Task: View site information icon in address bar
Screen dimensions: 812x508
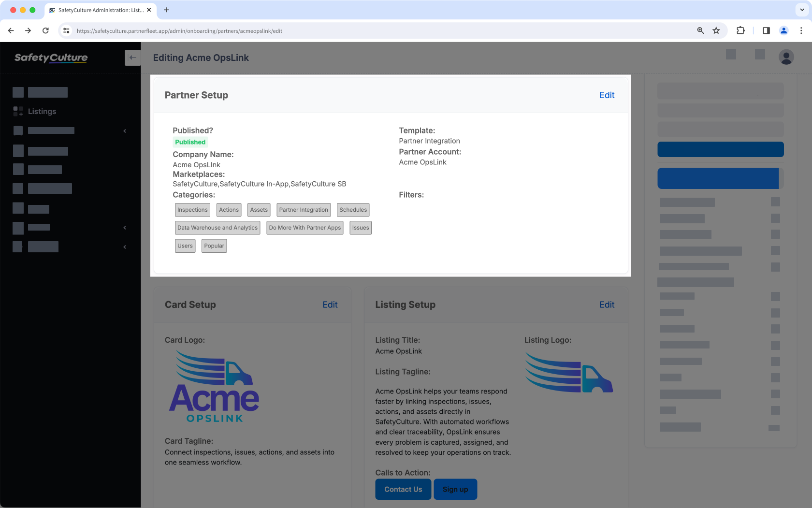Action: point(67,30)
